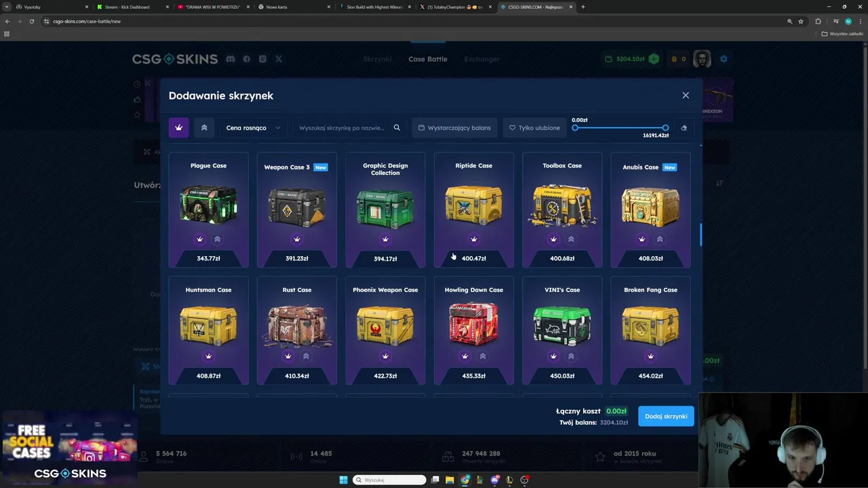Select the Graphic Design Collection box image
This screenshot has height=488, width=868.
click(x=385, y=207)
